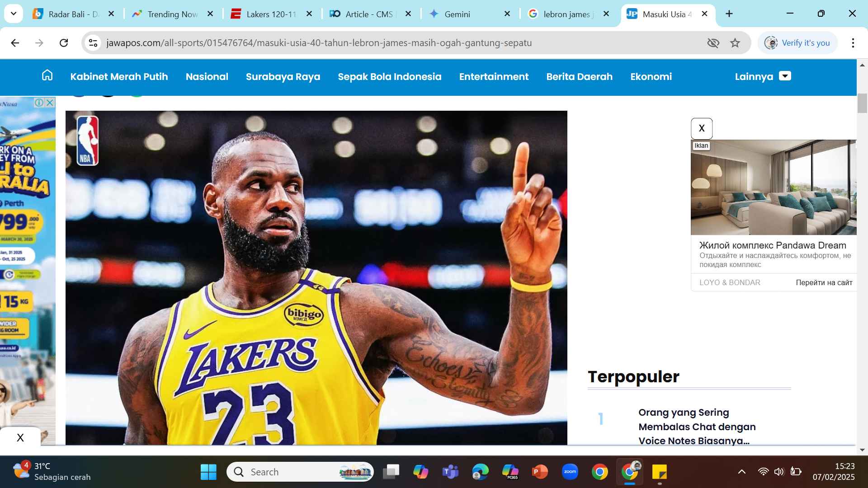Click the scrollbar down arrow
The image size is (868, 488).
(x=862, y=450)
